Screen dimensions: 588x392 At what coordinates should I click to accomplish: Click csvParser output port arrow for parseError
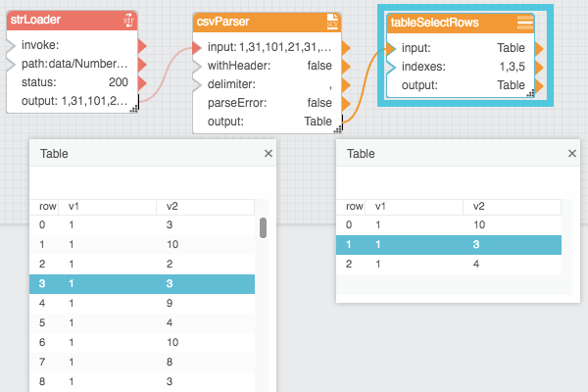(x=346, y=103)
